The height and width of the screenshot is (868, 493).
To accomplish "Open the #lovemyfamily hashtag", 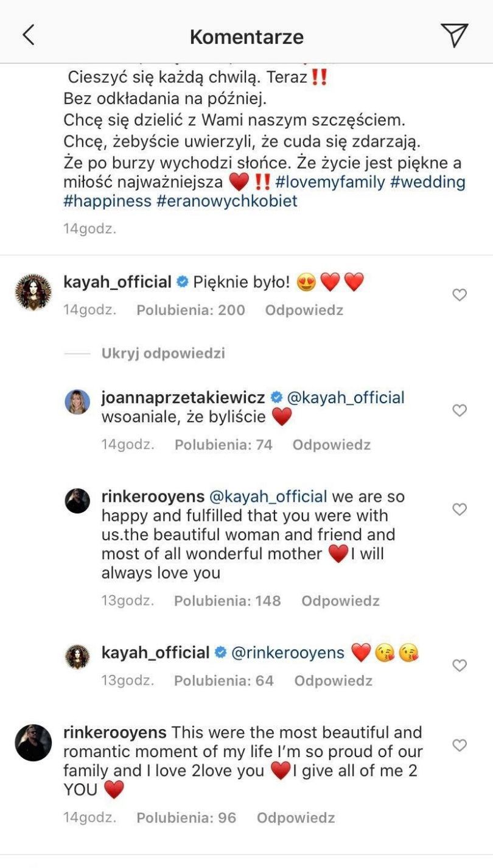I will pyautogui.click(x=330, y=182).
